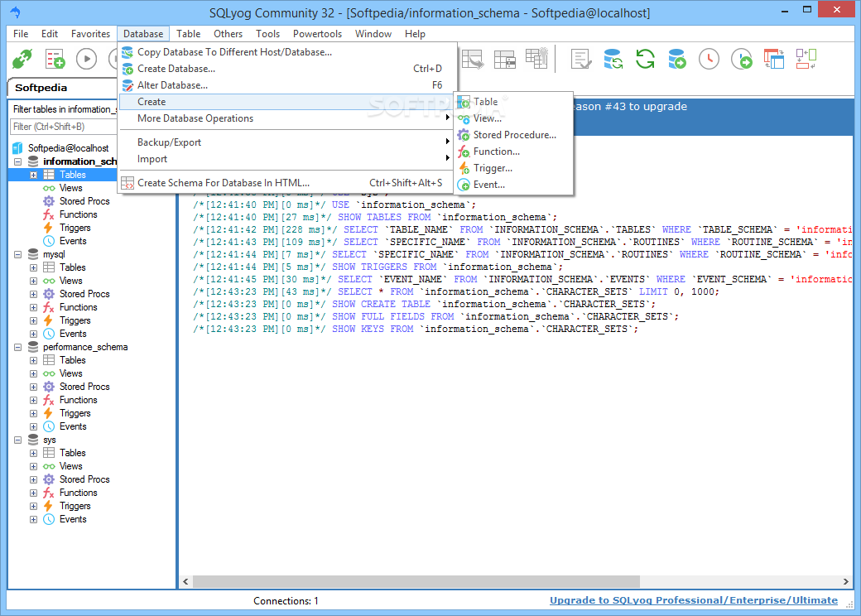Click the grid with wand toolbar icon

coord(536,59)
